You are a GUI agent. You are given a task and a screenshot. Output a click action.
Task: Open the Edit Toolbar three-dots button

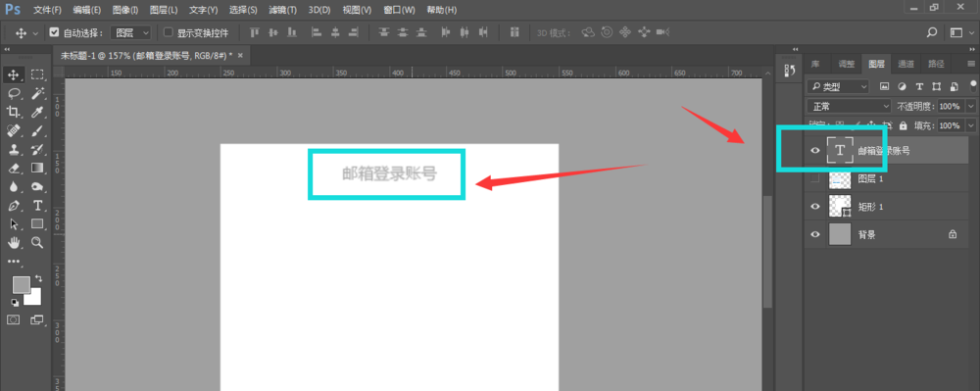(x=13, y=261)
